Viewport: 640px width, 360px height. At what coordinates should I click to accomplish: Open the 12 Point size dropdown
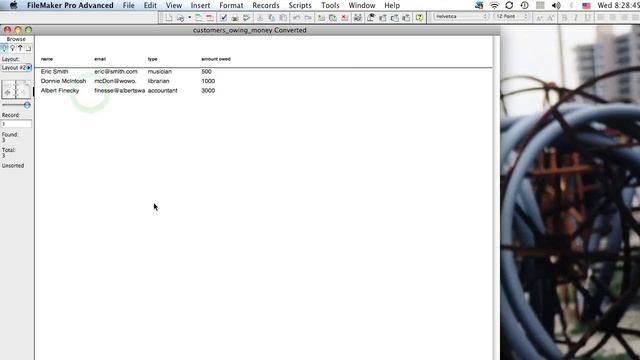tap(511, 16)
